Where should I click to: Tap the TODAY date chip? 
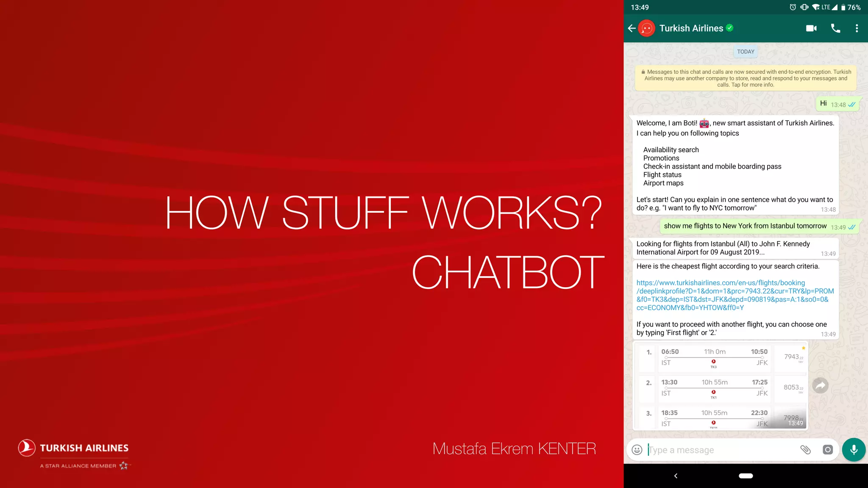click(x=746, y=52)
